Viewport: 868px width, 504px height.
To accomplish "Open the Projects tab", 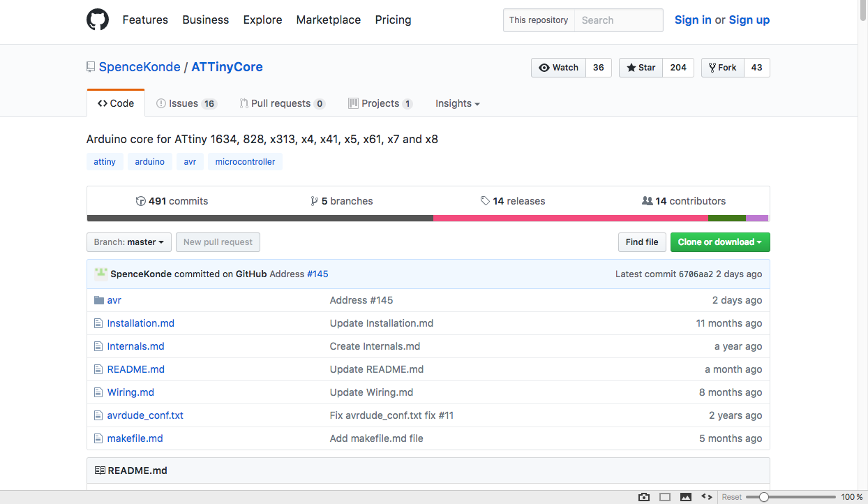I will [380, 103].
